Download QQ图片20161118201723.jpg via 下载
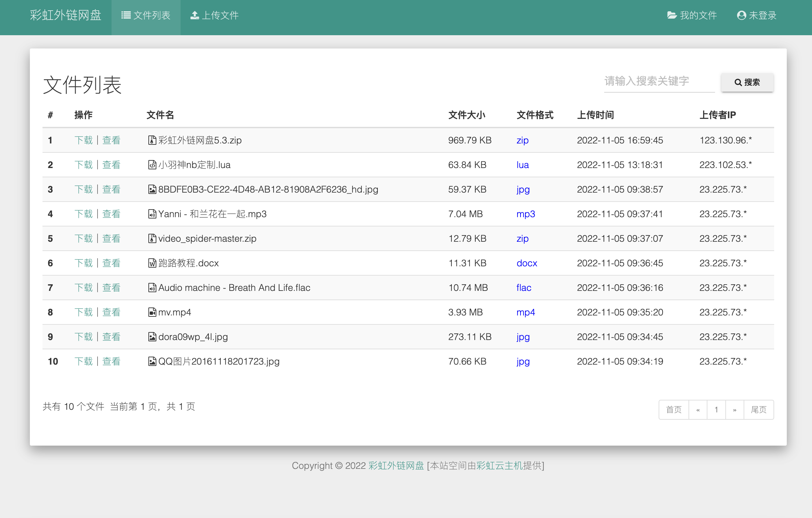 point(84,362)
